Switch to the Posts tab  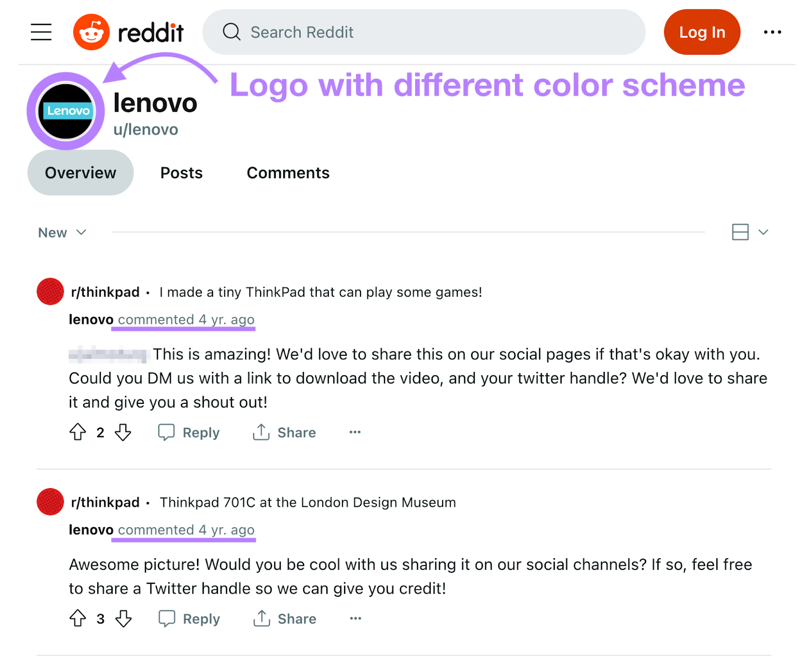coord(181,172)
